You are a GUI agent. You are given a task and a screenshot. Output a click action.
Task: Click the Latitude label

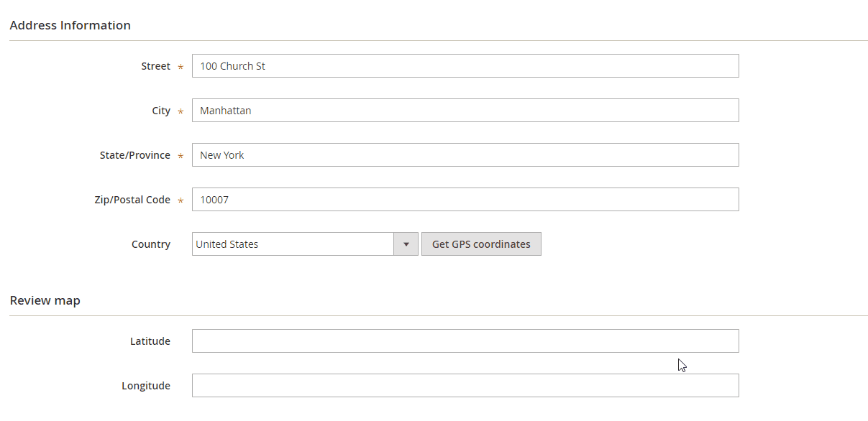click(x=150, y=341)
